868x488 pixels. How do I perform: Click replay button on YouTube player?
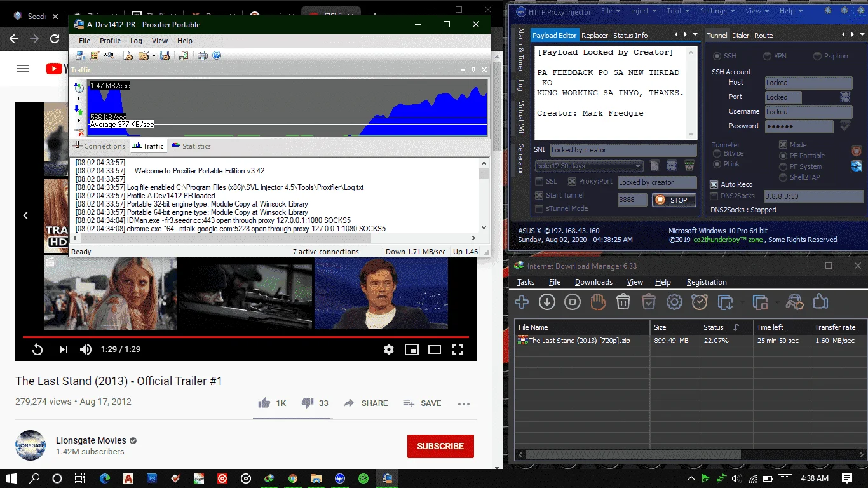coord(37,349)
